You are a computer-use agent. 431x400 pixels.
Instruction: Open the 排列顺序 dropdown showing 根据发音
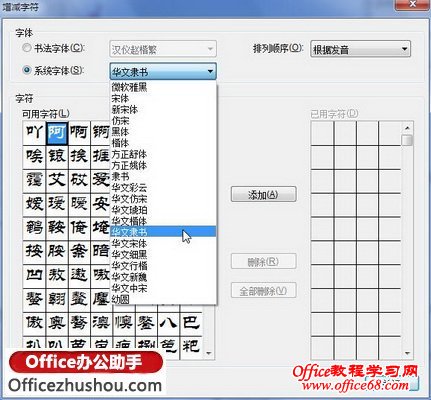click(360, 49)
